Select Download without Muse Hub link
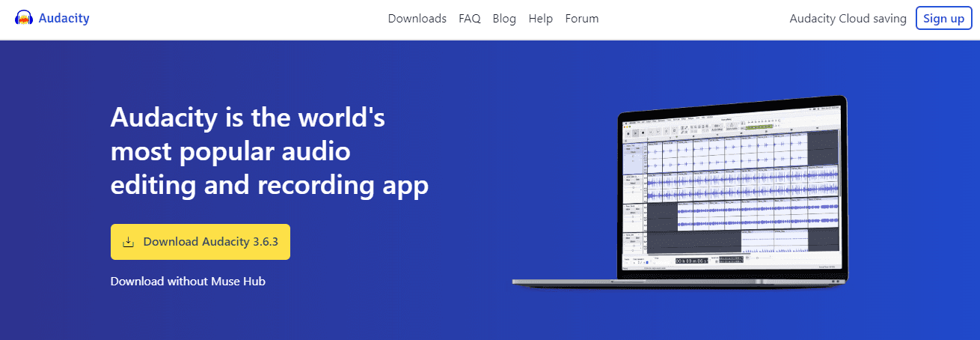The height and width of the screenshot is (340, 980). tap(188, 282)
